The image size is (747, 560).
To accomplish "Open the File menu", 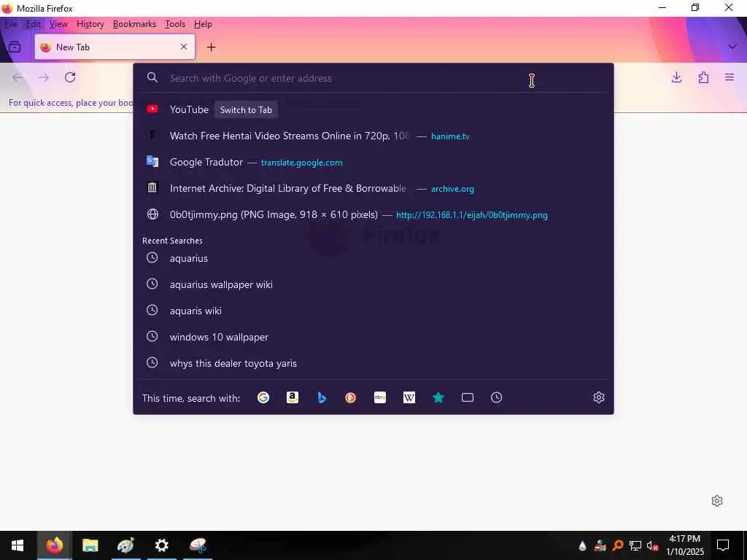I will click(10, 24).
